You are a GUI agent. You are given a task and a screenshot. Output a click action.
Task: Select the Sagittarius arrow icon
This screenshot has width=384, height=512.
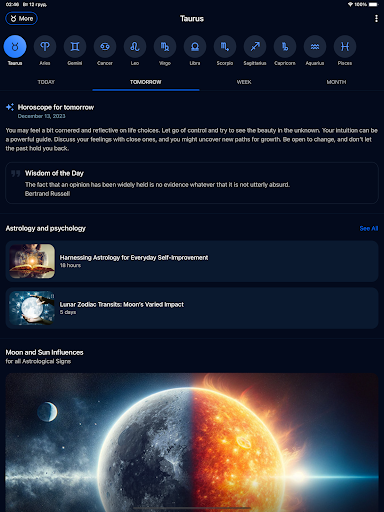click(x=255, y=46)
